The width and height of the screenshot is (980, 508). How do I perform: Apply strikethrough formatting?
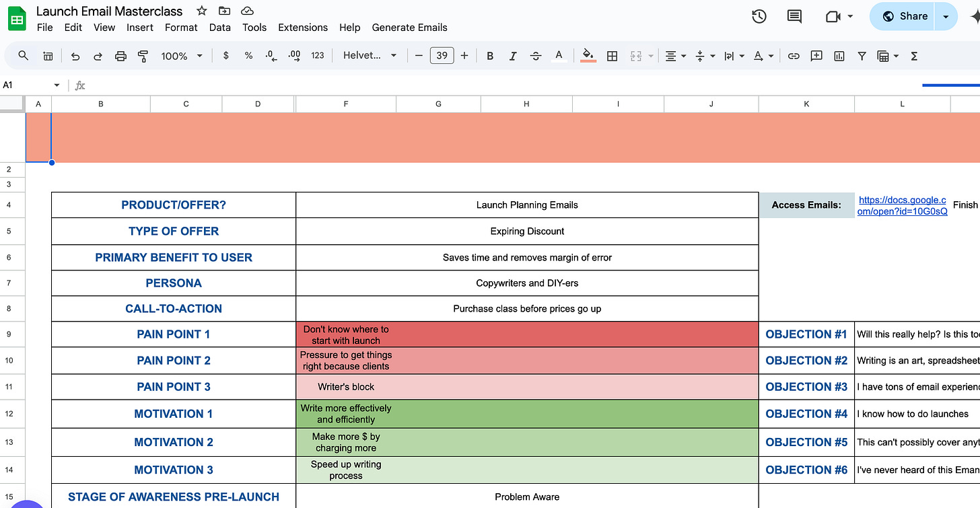point(536,56)
